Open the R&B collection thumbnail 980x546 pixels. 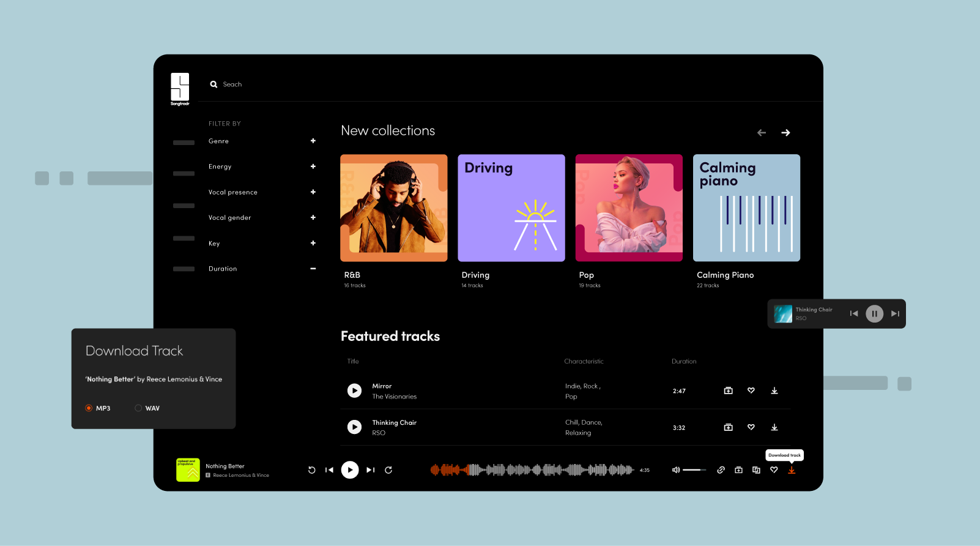pyautogui.click(x=394, y=208)
